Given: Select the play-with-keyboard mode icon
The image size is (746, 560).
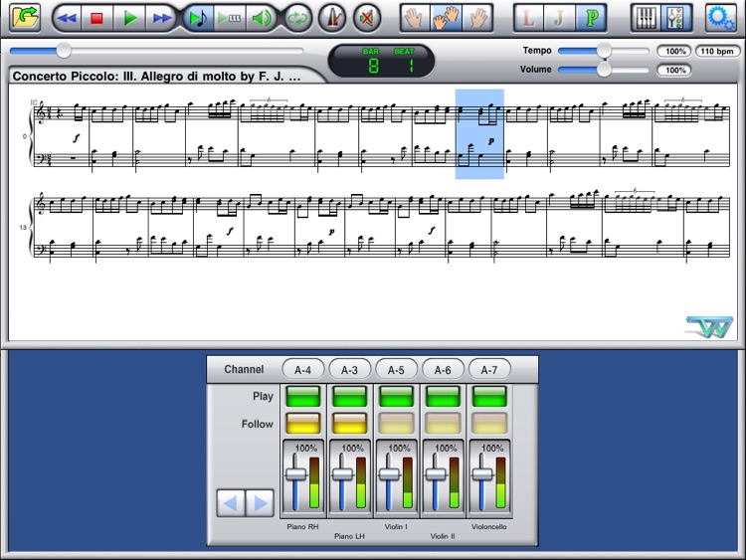Looking at the screenshot, I should click(x=230, y=18).
